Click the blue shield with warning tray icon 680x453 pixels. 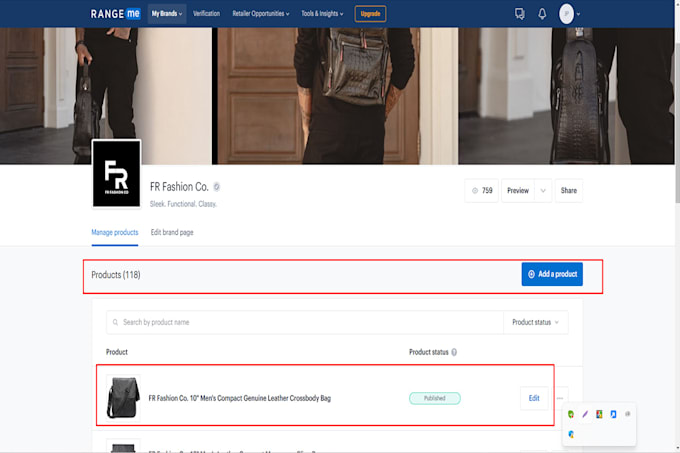coord(571,434)
